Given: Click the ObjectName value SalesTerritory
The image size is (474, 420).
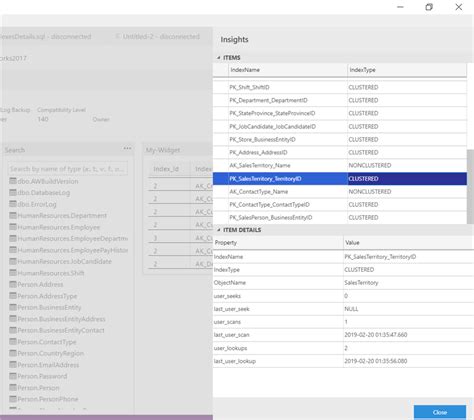Looking at the screenshot, I should (361, 283).
